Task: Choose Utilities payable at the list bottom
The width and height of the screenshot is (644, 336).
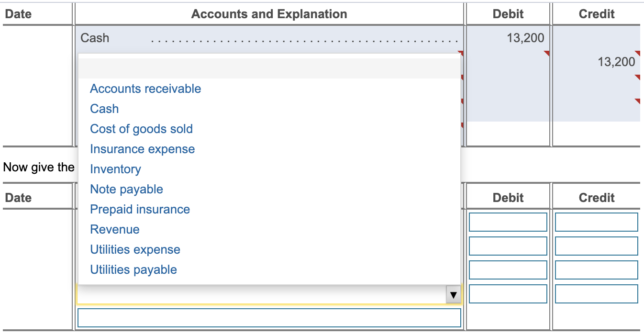Action: pyautogui.click(x=133, y=269)
